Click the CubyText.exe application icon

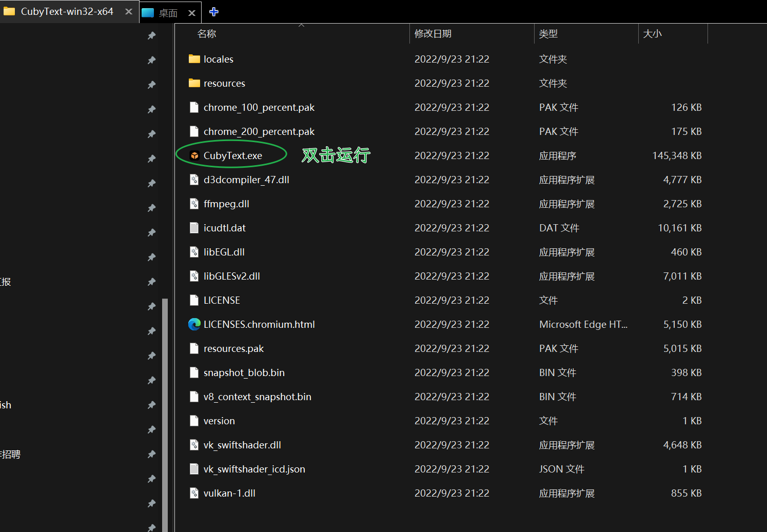(x=194, y=155)
